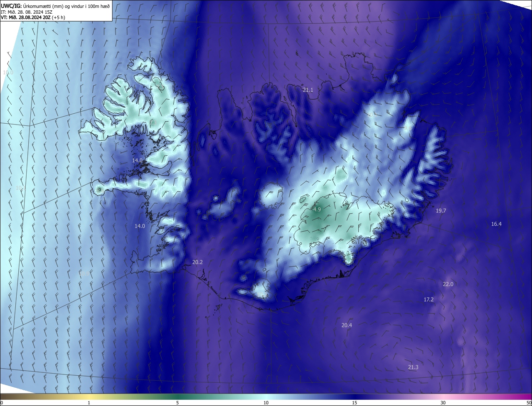
Task: Click the 21.3 value label
Action: pyautogui.click(x=413, y=367)
